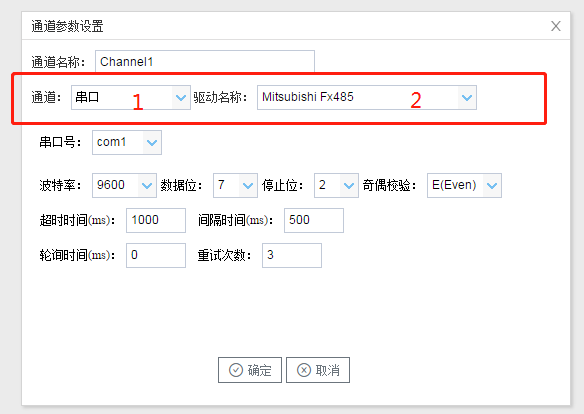Screen dimensions: 584x414
Task: Click the arrow beside Mitsubishi Fx485
Action: click(x=467, y=98)
